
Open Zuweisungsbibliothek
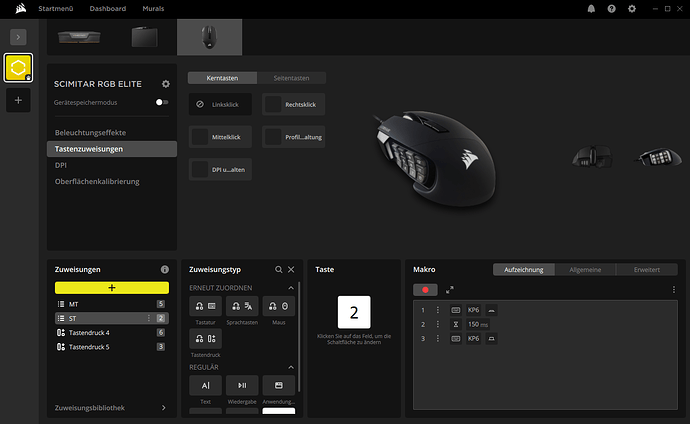[112, 408]
